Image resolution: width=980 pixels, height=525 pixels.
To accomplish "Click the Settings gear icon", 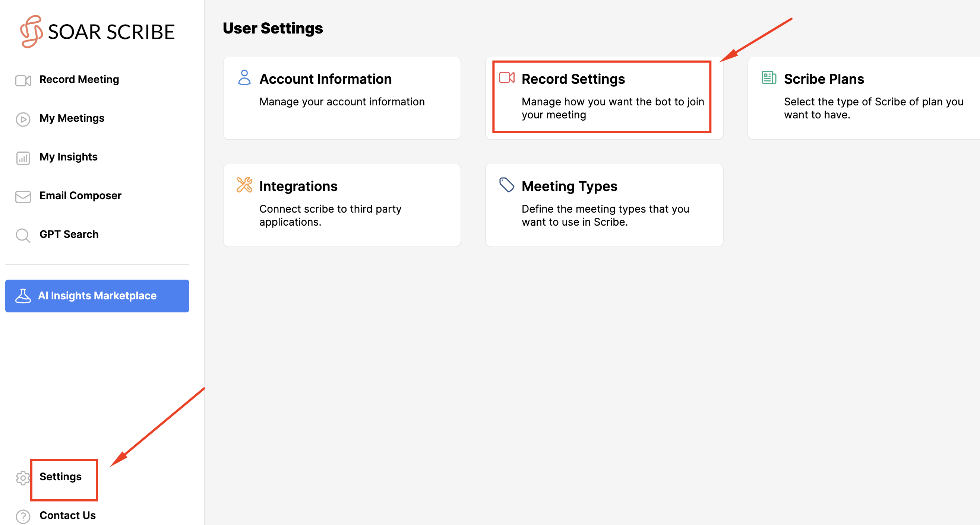I will point(23,477).
